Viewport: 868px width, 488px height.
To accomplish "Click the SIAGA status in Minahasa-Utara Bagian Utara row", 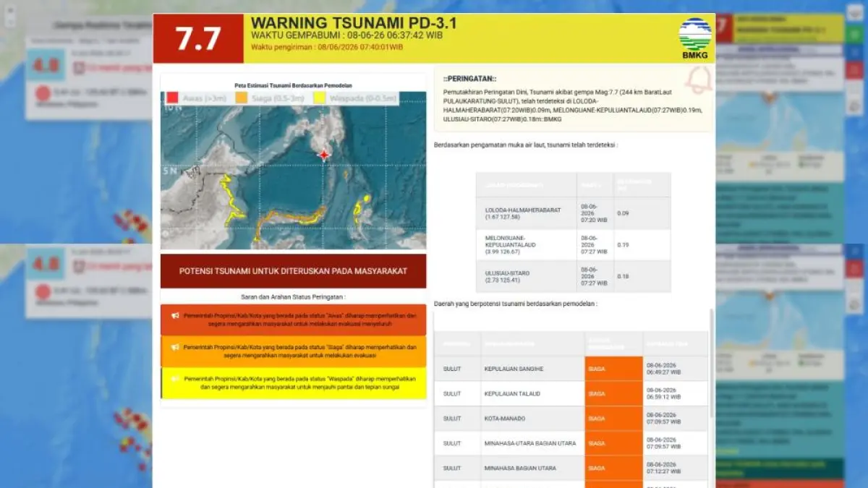I will pyautogui.click(x=613, y=443).
